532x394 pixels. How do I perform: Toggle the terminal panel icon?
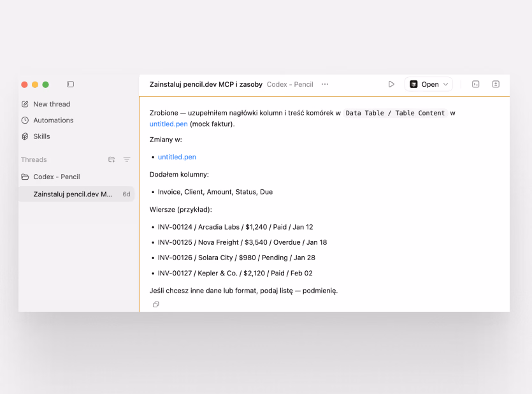point(476,84)
